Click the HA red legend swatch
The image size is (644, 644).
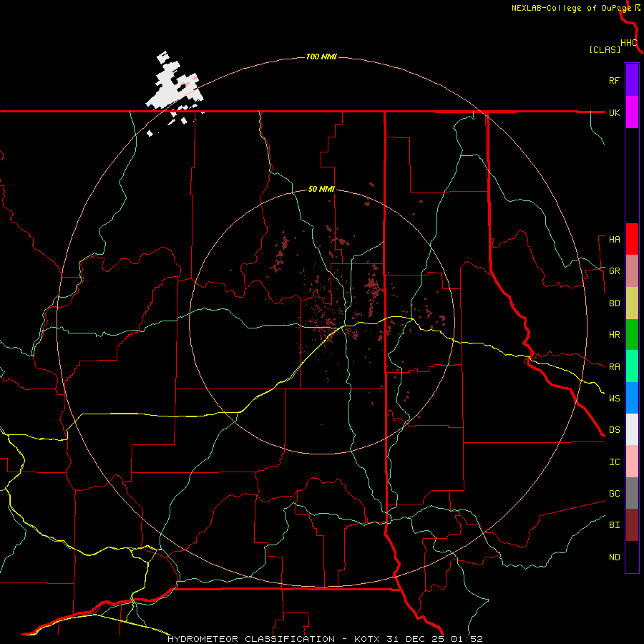tap(632, 239)
